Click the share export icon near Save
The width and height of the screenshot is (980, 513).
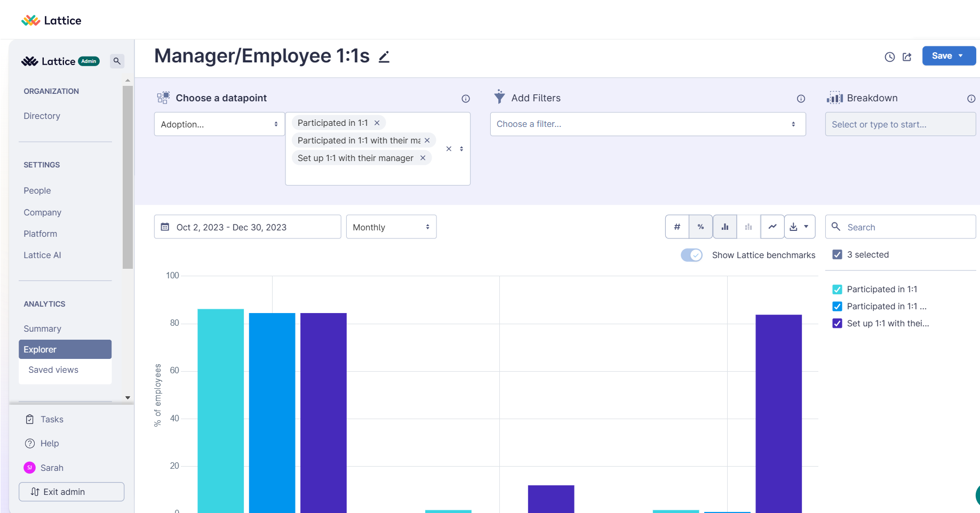907,57
